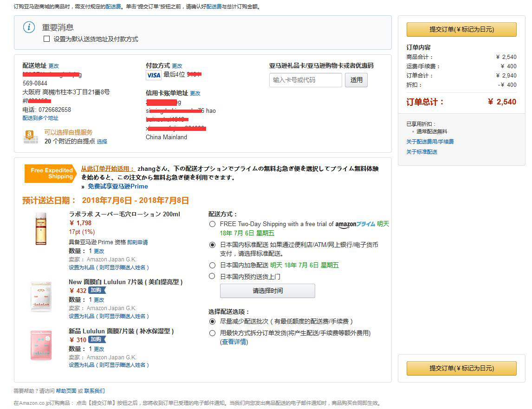The height and width of the screenshot is (409, 532).
Task: Click the 请选择时间 button
Action: point(267,291)
